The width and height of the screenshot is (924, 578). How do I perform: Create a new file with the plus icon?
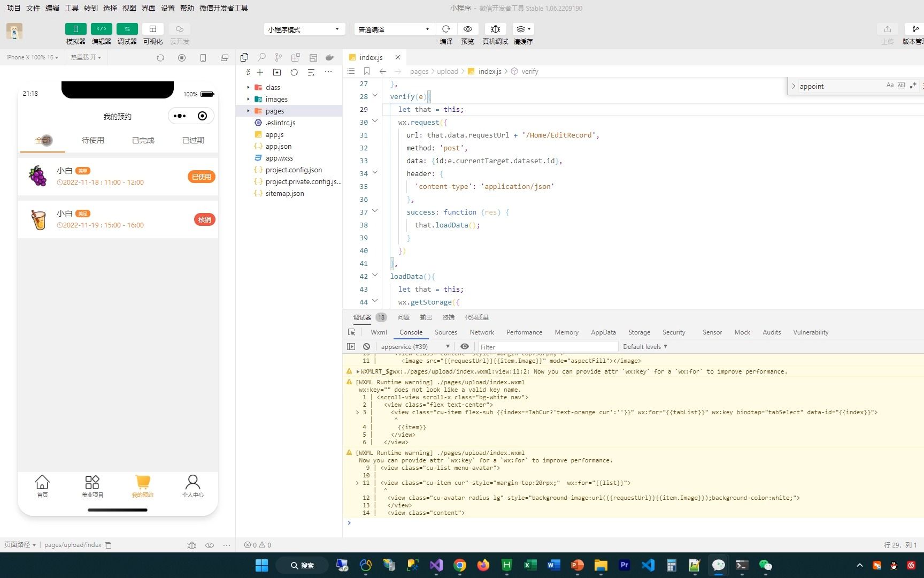pyautogui.click(x=260, y=72)
